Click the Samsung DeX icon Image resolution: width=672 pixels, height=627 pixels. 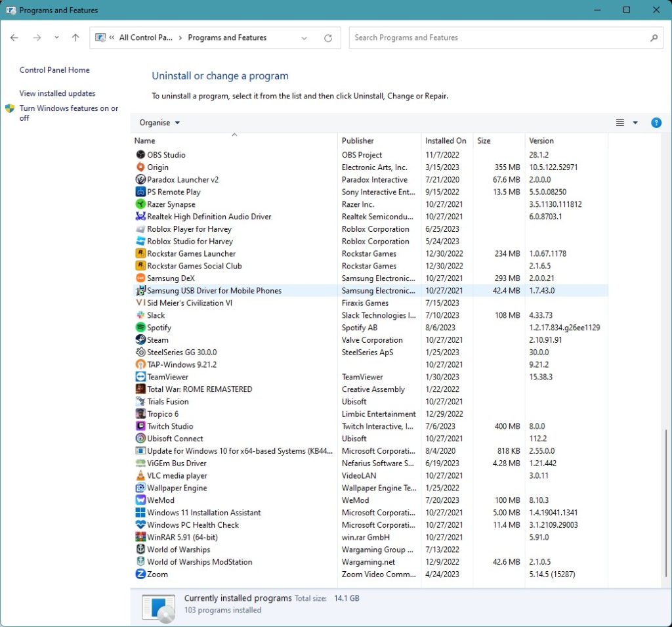140,278
